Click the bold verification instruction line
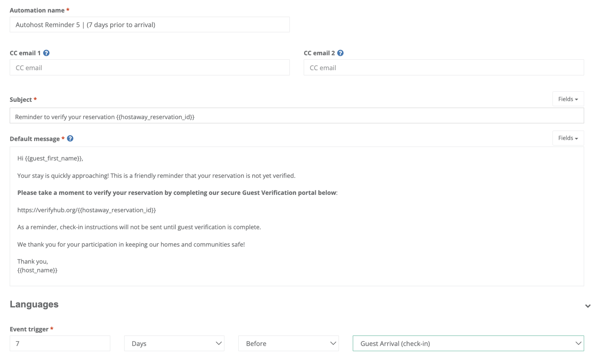The height and width of the screenshot is (364, 597). [177, 193]
